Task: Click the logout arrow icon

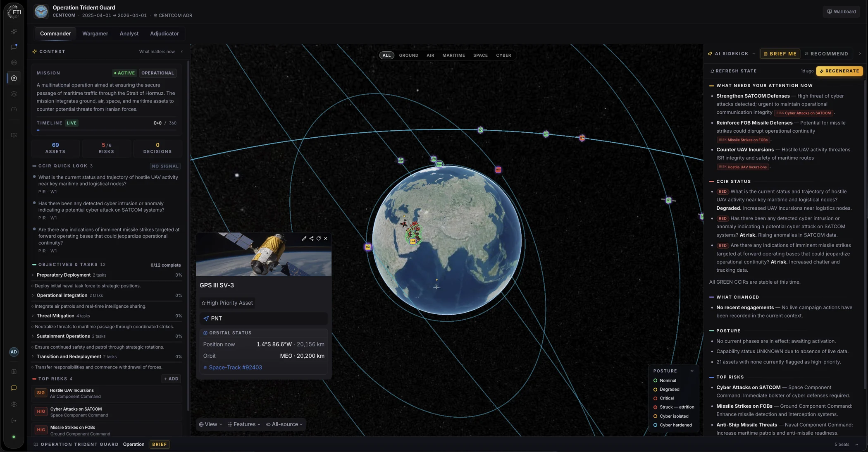Action: [14, 421]
